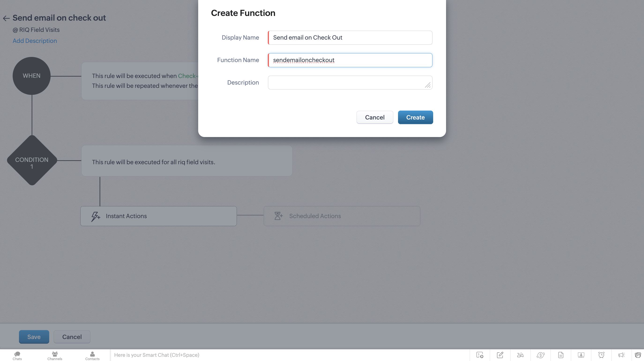The height and width of the screenshot is (361, 644).
Task: Open the stacked messages icon
Action: tap(638, 355)
